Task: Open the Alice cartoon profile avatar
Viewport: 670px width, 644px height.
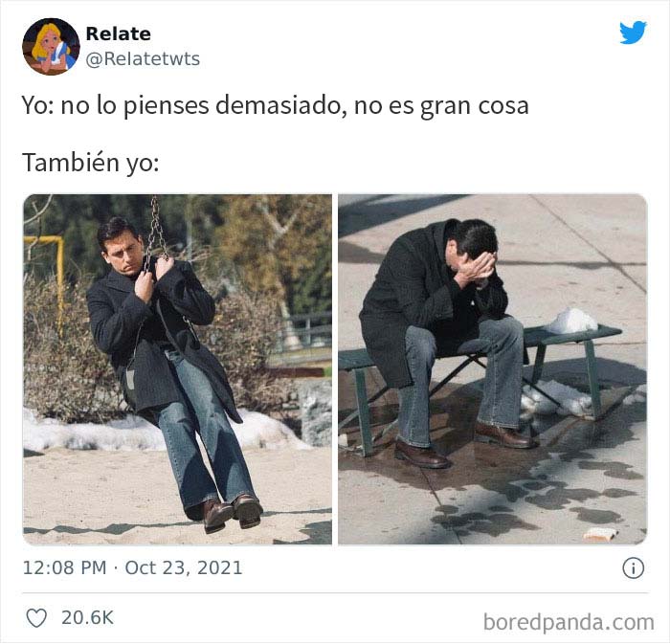Action: (52, 47)
